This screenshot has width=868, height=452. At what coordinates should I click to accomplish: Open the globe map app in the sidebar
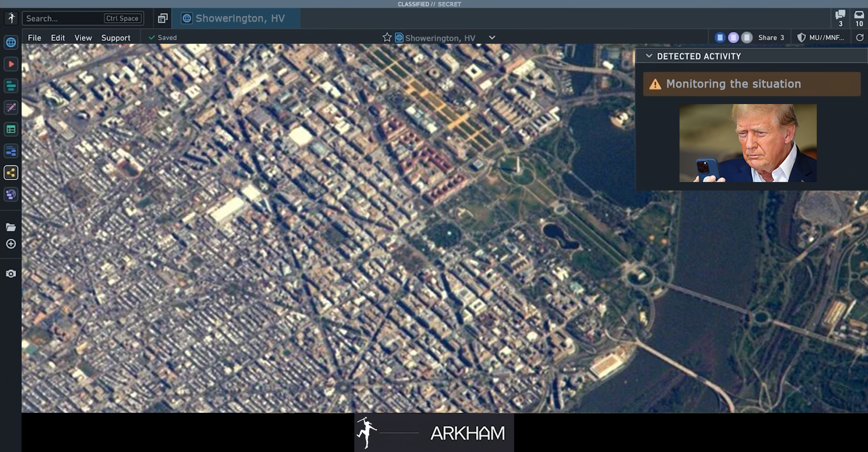pos(11,42)
